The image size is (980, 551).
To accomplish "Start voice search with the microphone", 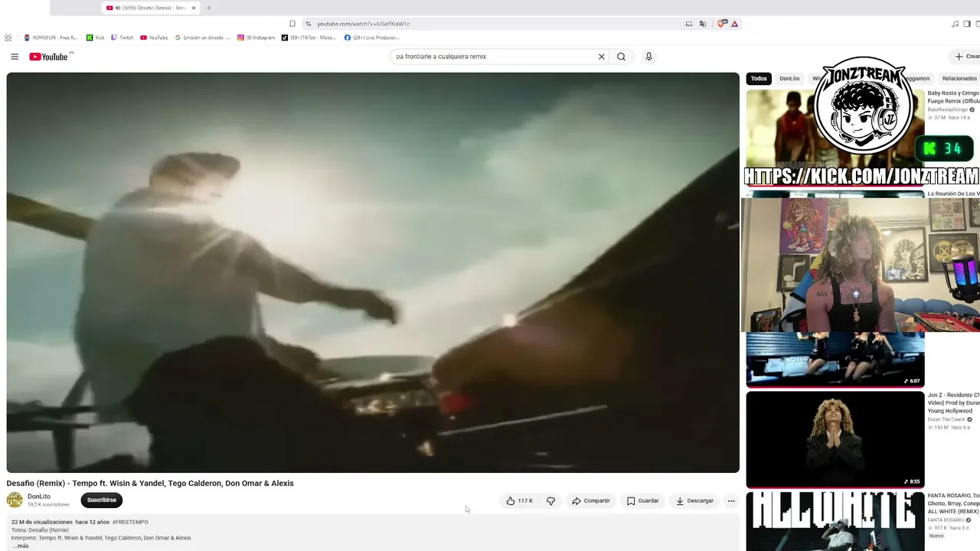I will point(648,57).
